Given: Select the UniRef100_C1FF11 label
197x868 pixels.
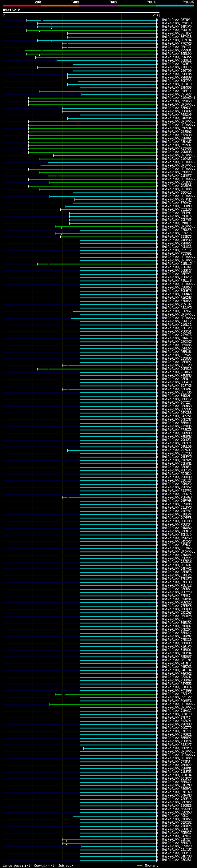Looking at the screenshot, I should pos(176,91).
